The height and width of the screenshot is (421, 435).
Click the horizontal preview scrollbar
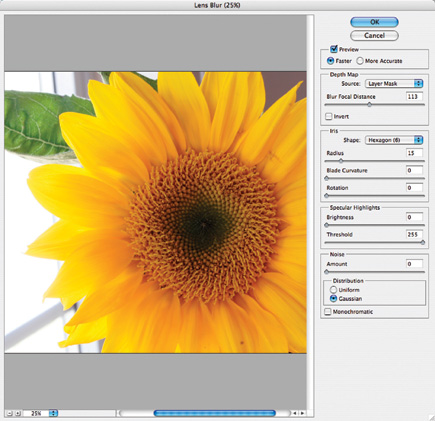(x=204, y=413)
